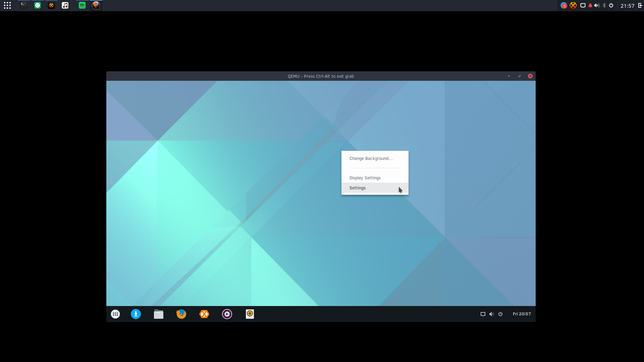Open the host network display tray icon

[583, 5]
